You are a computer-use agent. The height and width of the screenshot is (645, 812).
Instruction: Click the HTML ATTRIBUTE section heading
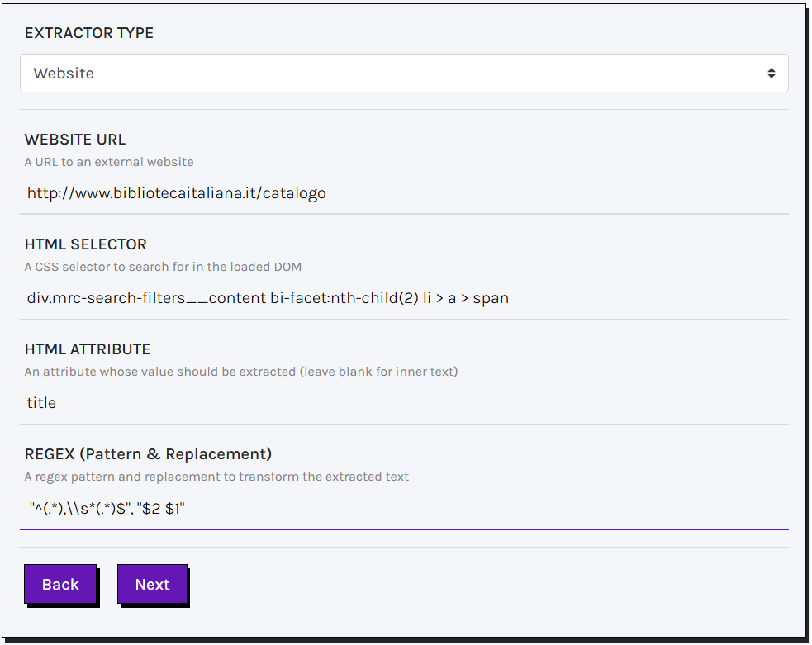(87, 349)
